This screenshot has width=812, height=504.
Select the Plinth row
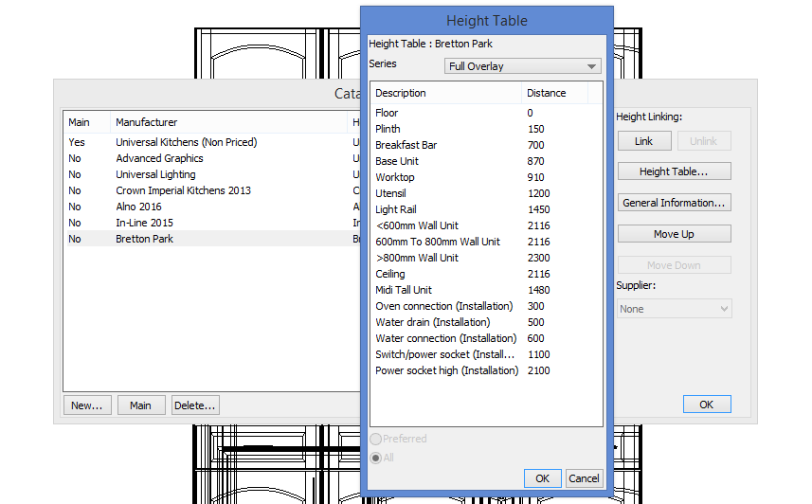tap(486, 129)
